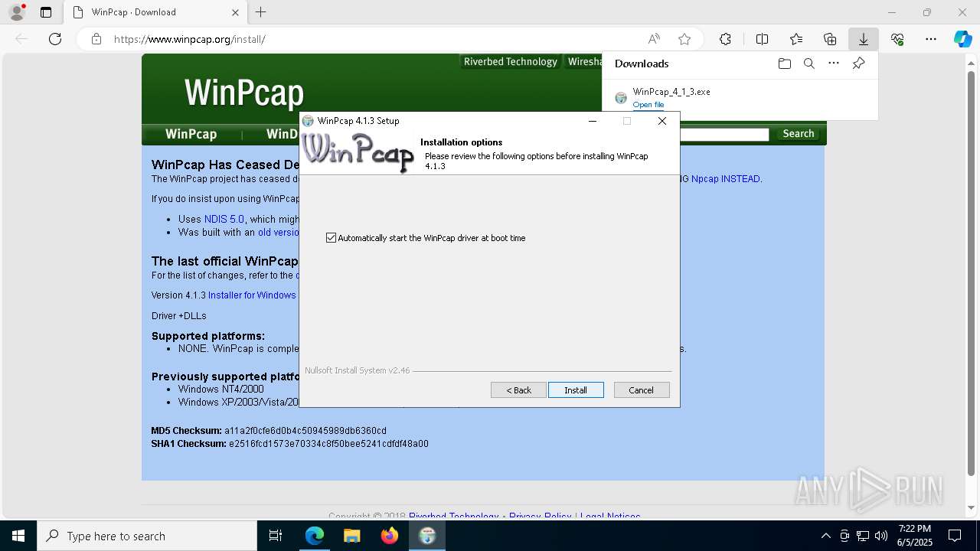
Task: Open Browser essentials icon
Action: tap(897, 39)
